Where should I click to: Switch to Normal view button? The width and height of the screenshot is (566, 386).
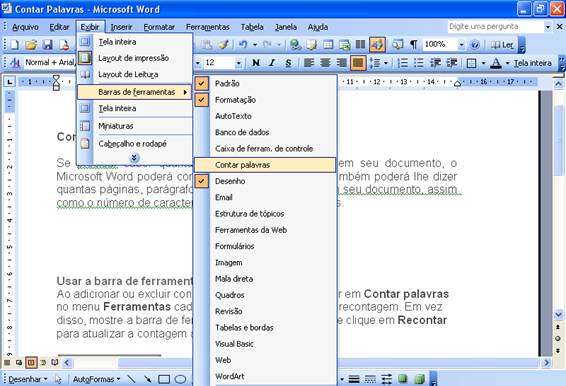(7, 362)
